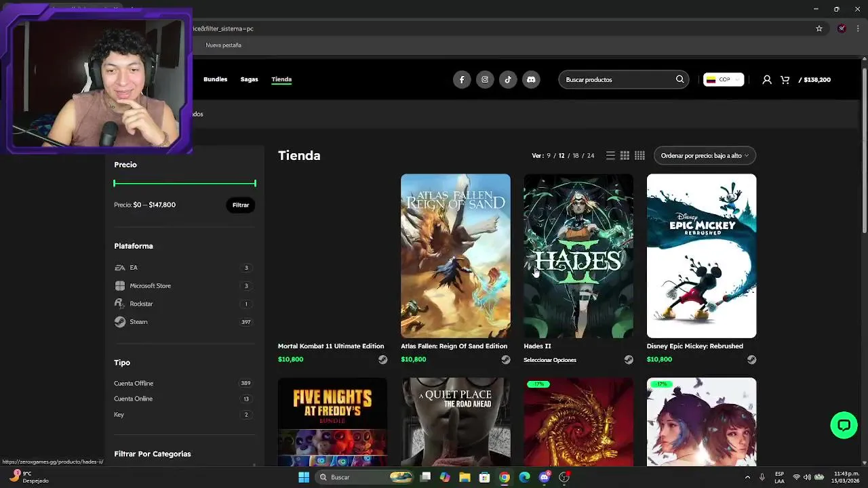Show 24 products per page
Screen dimensions: 868x488
coord(591,155)
